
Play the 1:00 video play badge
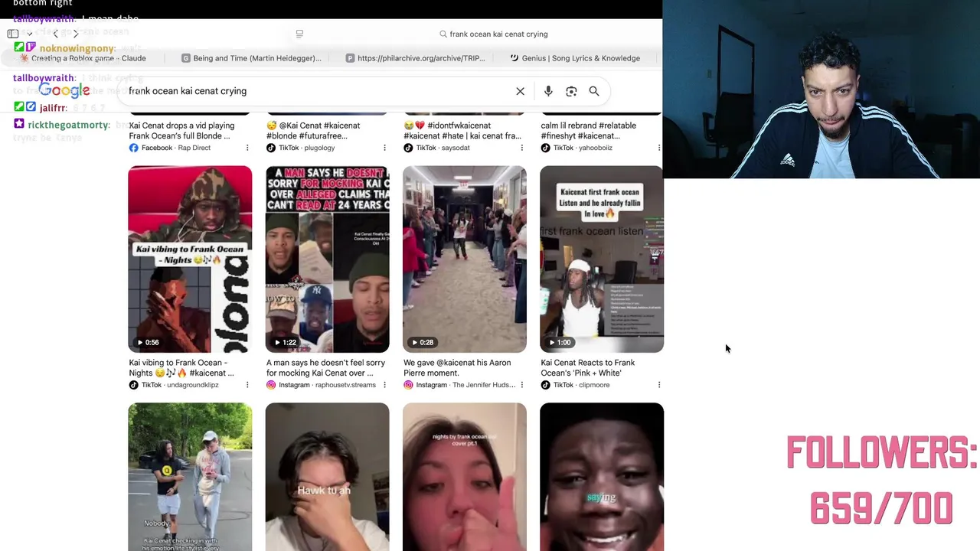point(560,343)
